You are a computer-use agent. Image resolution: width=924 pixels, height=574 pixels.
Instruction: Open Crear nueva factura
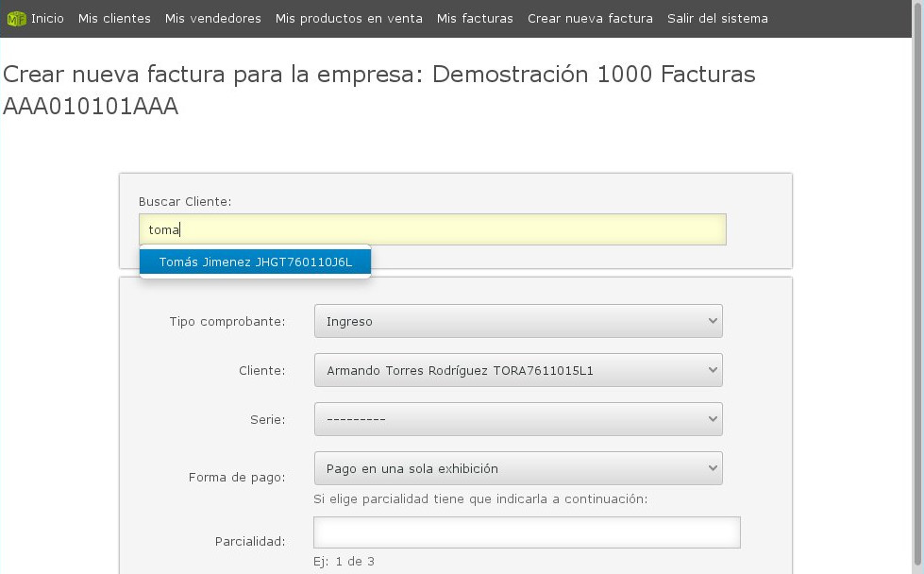(x=590, y=18)
